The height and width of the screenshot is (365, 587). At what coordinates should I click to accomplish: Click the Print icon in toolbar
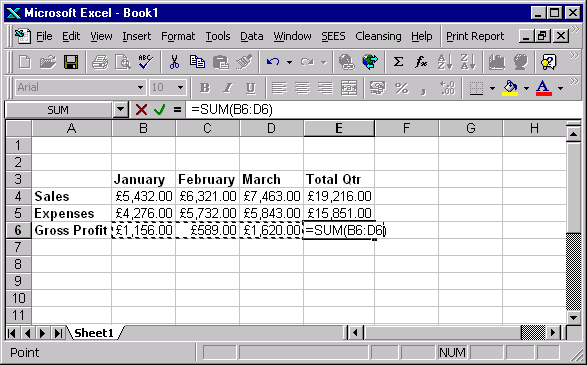point(100,62)
